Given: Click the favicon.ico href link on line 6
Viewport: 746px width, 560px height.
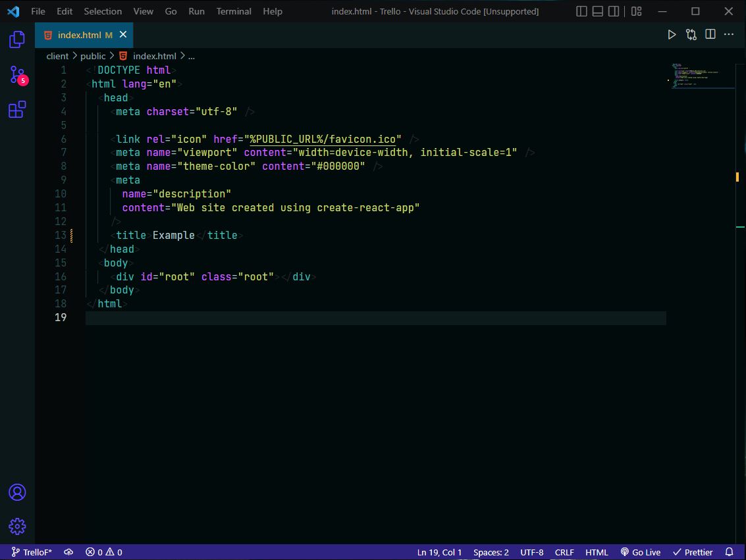Looking at the screenshot, I should 323,139.
